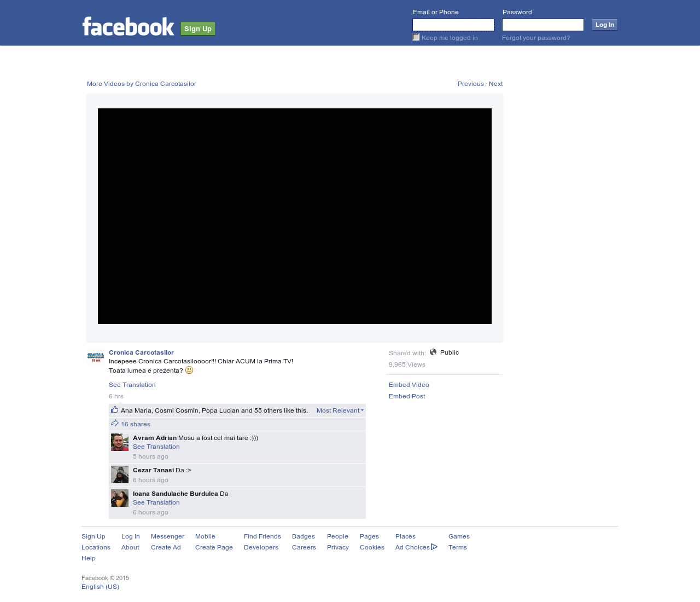
Task: Go to the Next video
Action: coord(495,84)
